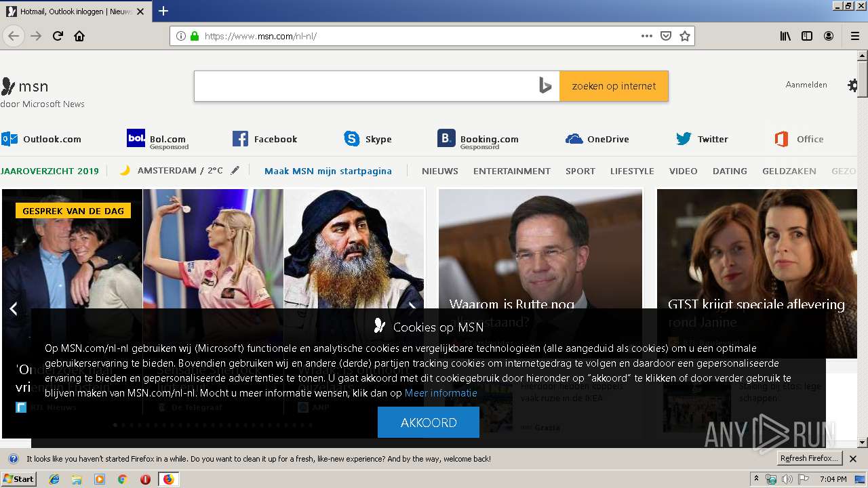Open Office shortcut
Viewport: 868px width, 488px height.
(799, 139)
